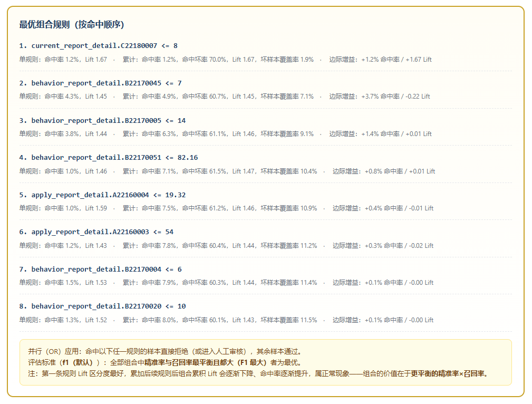Click 单规则 命中率 1.0%, Lift 1.59 text

click(63, 208)
